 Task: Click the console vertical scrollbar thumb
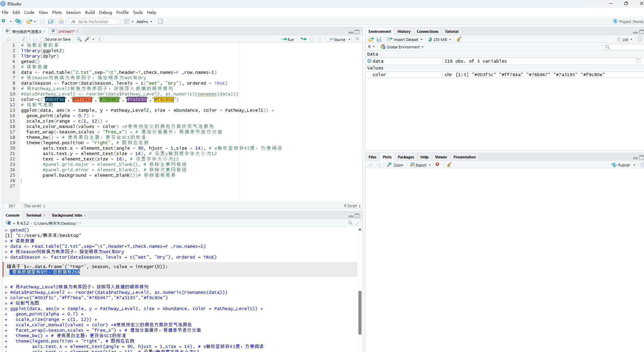click(360, 312)
